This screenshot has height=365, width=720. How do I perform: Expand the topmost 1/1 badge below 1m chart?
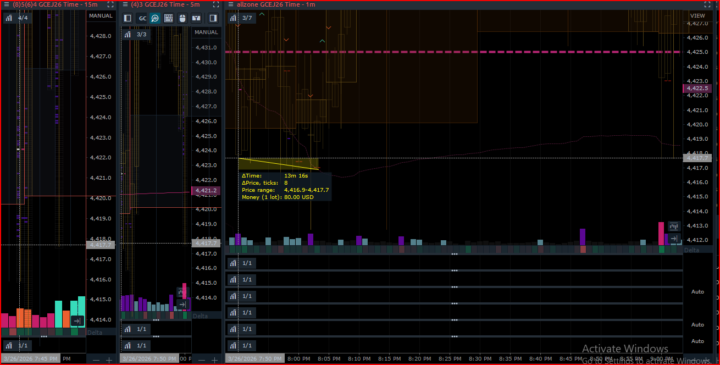tap(242, 263)
